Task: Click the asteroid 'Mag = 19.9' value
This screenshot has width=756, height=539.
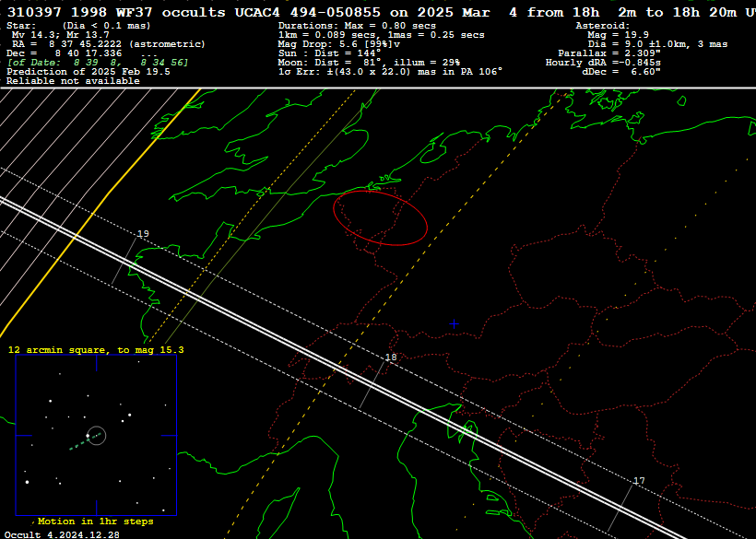Action: pos(618,35)
